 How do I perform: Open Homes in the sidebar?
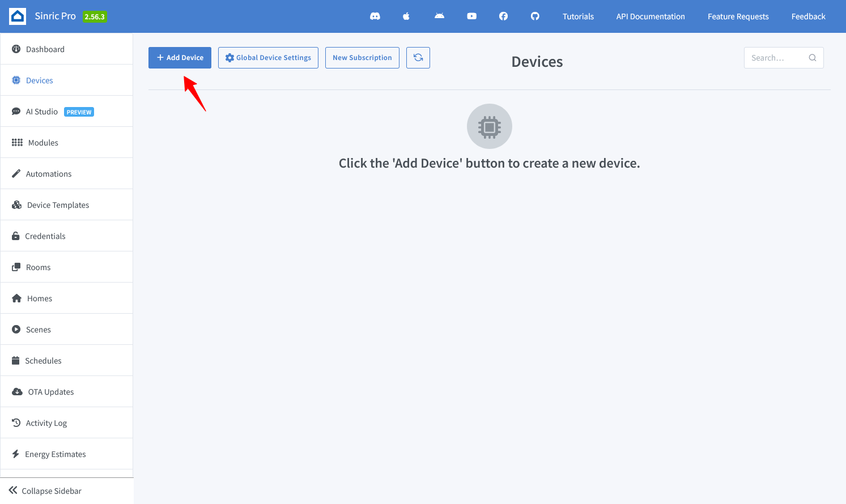(x=67, y=298)
